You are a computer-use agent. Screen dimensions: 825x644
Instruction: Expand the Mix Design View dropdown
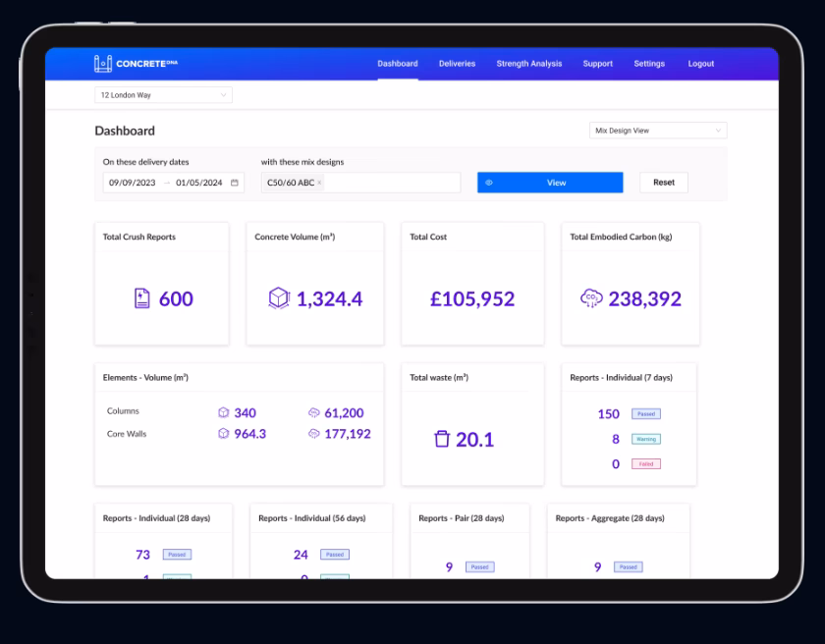point(658,131)
